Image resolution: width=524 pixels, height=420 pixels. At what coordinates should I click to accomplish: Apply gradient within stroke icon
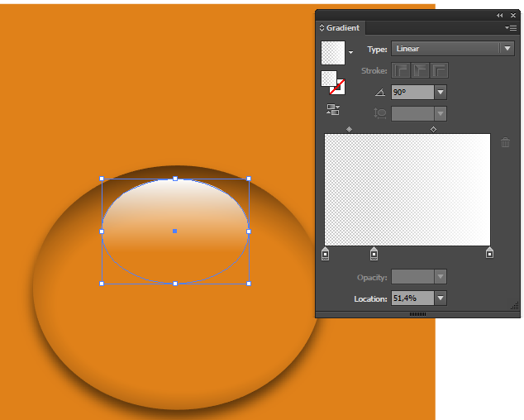click(401, 70)
